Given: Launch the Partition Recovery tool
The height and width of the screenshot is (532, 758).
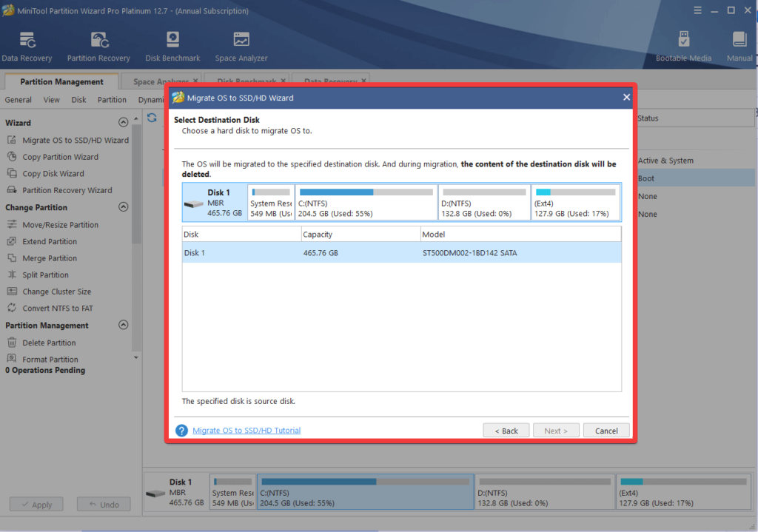Looking at the screenshot, I should click(98, 47).
